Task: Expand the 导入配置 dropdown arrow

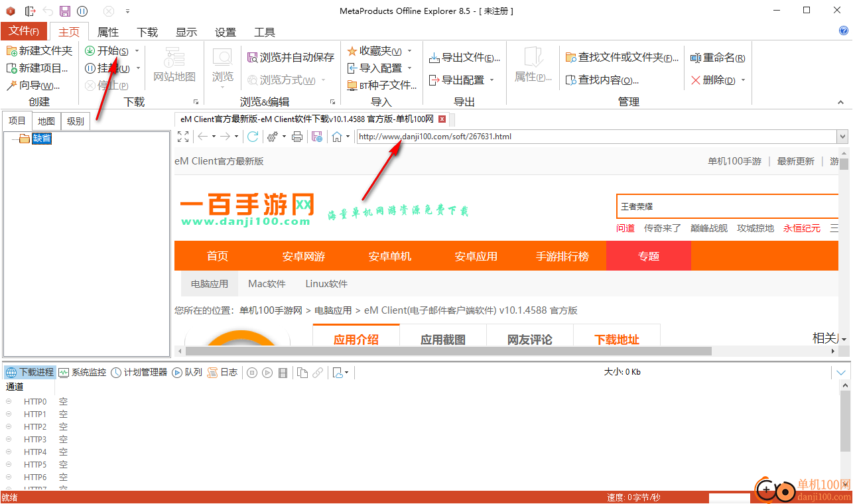Action: pos(409,68)
